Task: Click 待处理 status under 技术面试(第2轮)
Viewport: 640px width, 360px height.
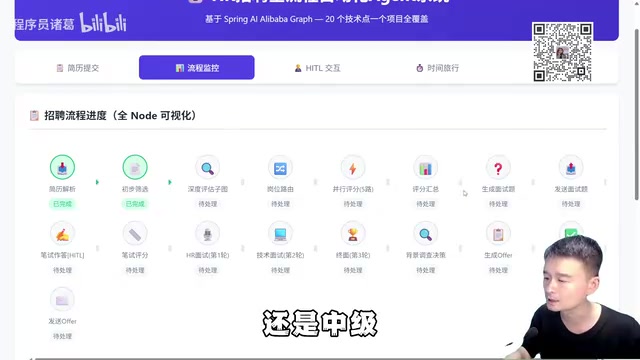Action: (280, 270)
